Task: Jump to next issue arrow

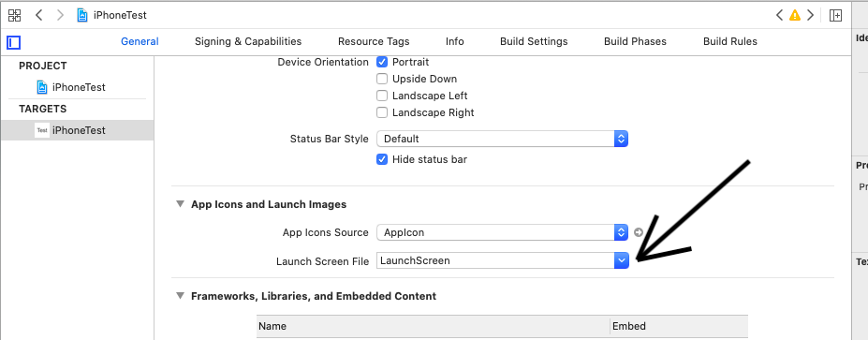Action: 811,15
